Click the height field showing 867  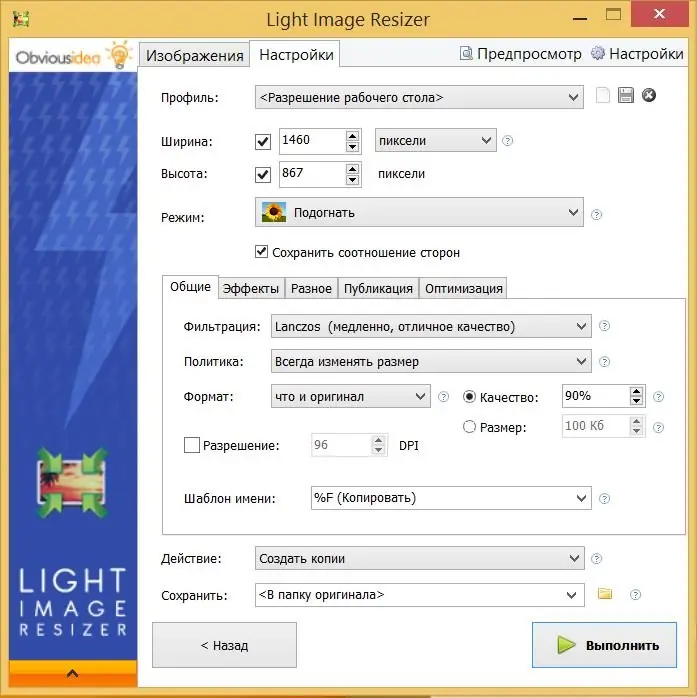[x=312, y=174]
